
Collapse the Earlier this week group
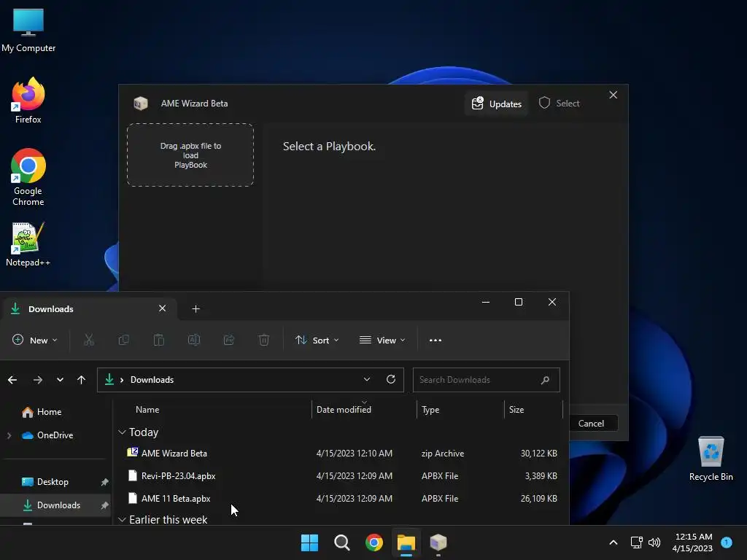coord(122,519)
